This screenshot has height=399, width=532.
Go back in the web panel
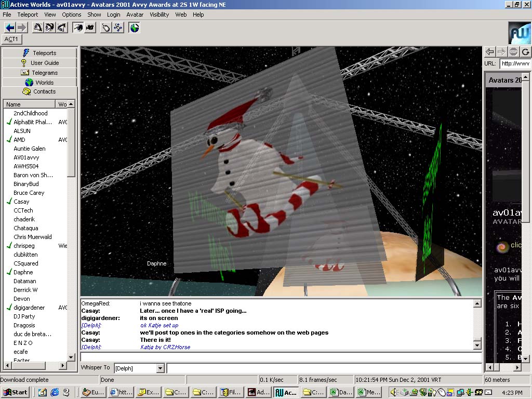pos(489,51)
